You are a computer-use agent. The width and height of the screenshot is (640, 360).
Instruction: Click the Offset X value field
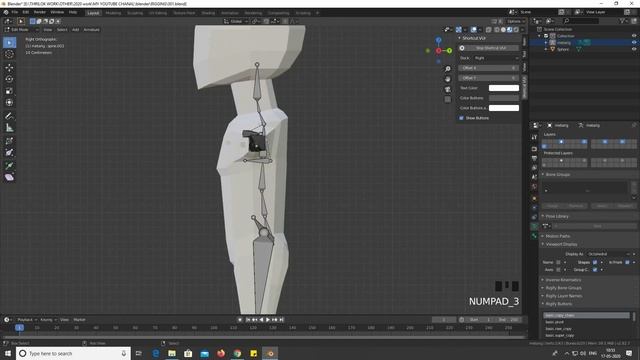[488, 68]
